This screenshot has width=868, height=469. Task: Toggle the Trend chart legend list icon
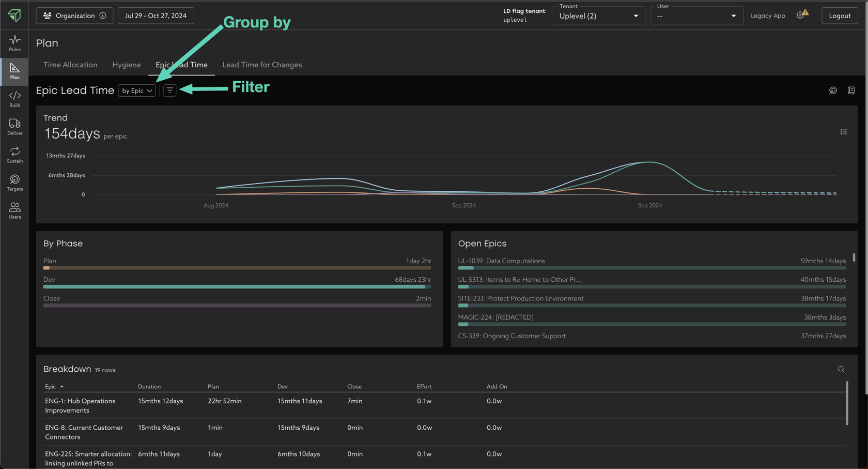[x=843, y=132]
